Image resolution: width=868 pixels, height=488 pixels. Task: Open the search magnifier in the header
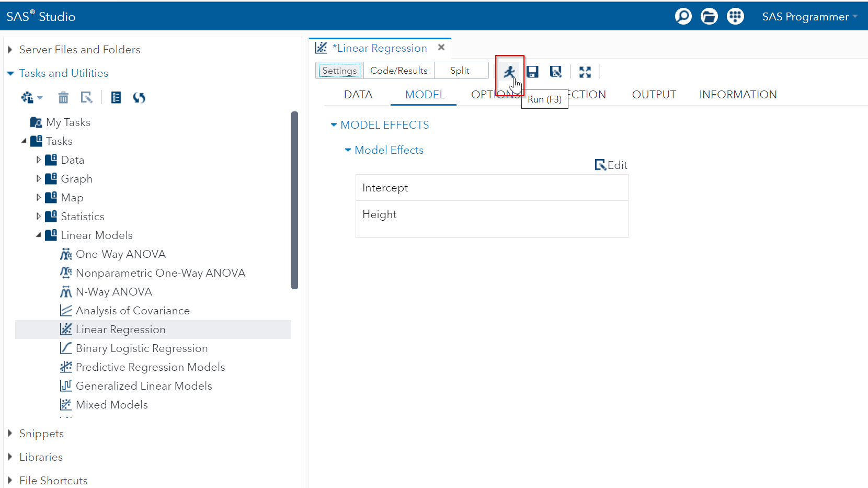(683, 16)
